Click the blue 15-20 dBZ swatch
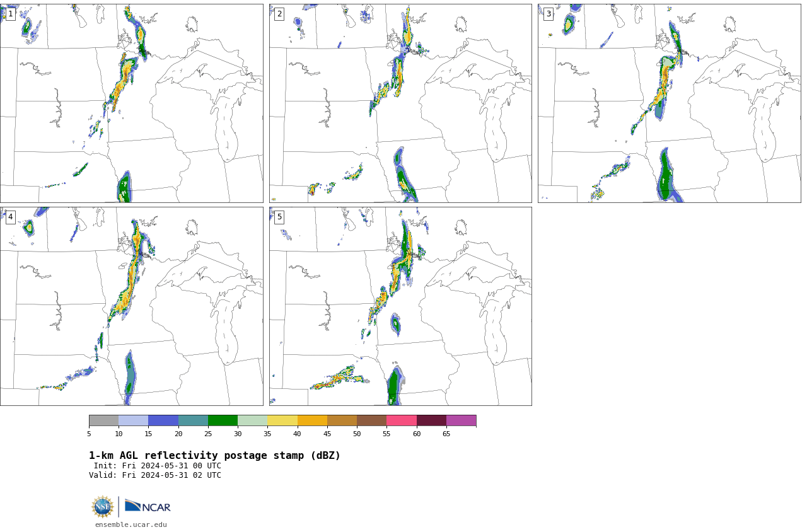Image resolution: width=807 pixels, height=532 pixels. click(163, 420)
